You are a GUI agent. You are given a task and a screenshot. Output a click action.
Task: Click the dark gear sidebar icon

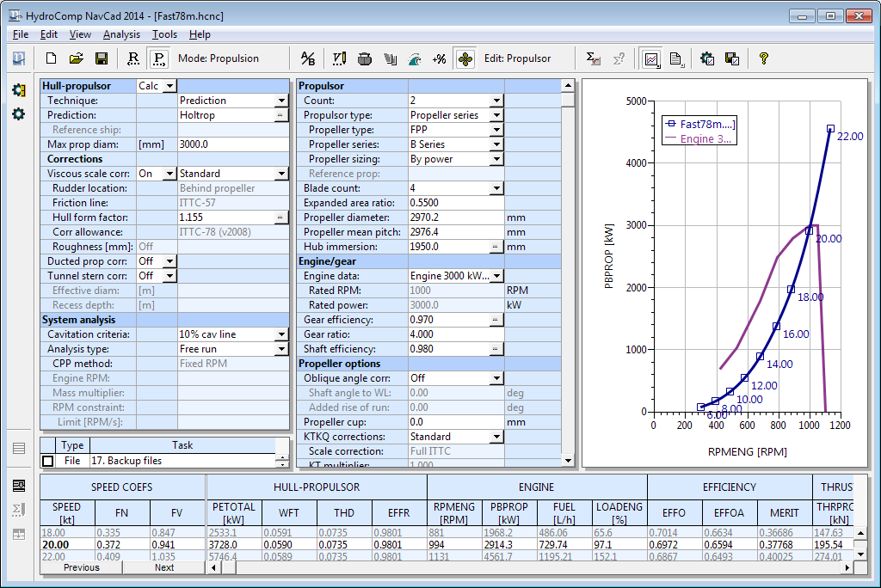click(19, 114)
